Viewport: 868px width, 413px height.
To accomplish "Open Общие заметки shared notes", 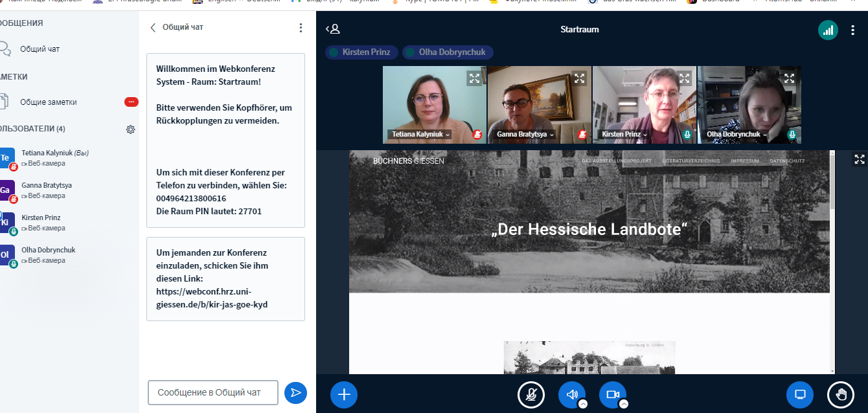I will click(48, 102).
